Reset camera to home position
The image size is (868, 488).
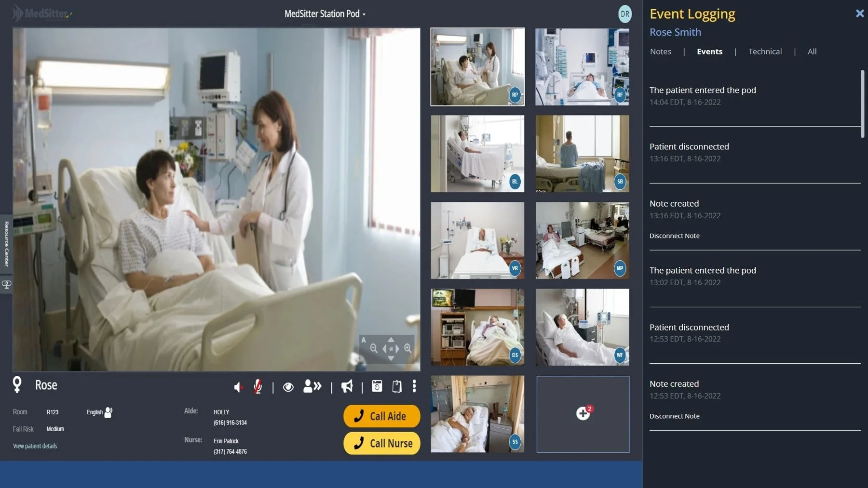click(391, 349)
